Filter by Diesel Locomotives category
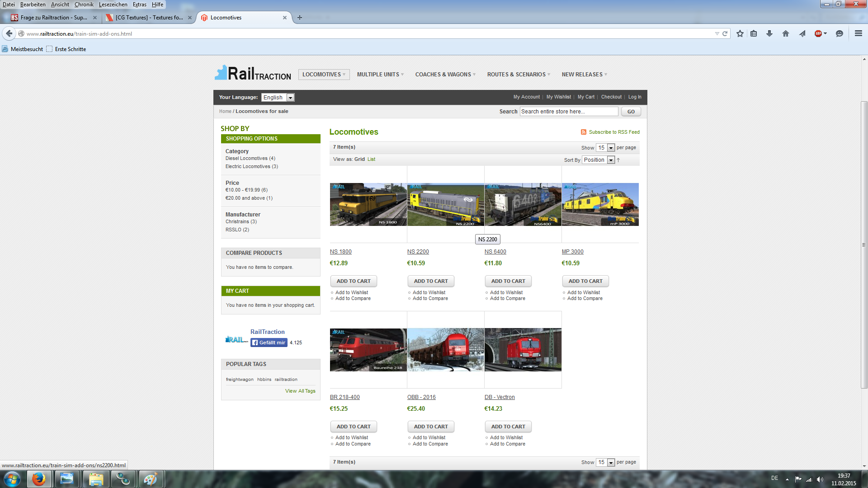 point(246,158)
